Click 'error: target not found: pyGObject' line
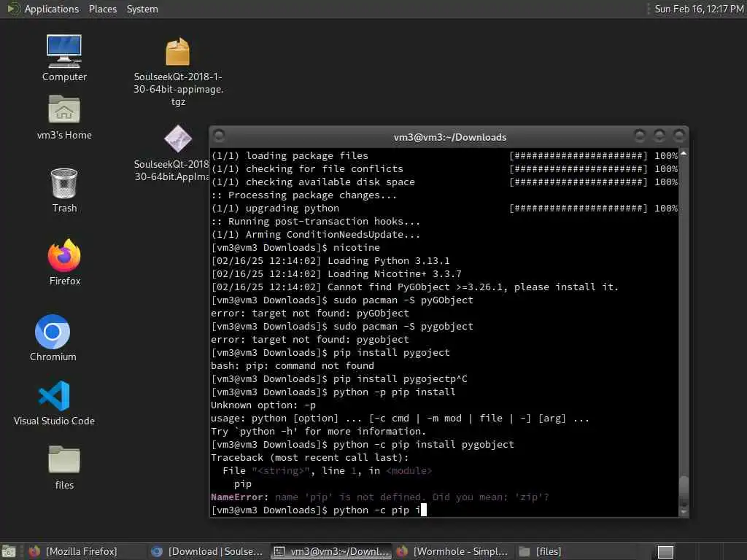Image resolution: width=747 pixels, height=560 pixels. (x=309, y=314)
